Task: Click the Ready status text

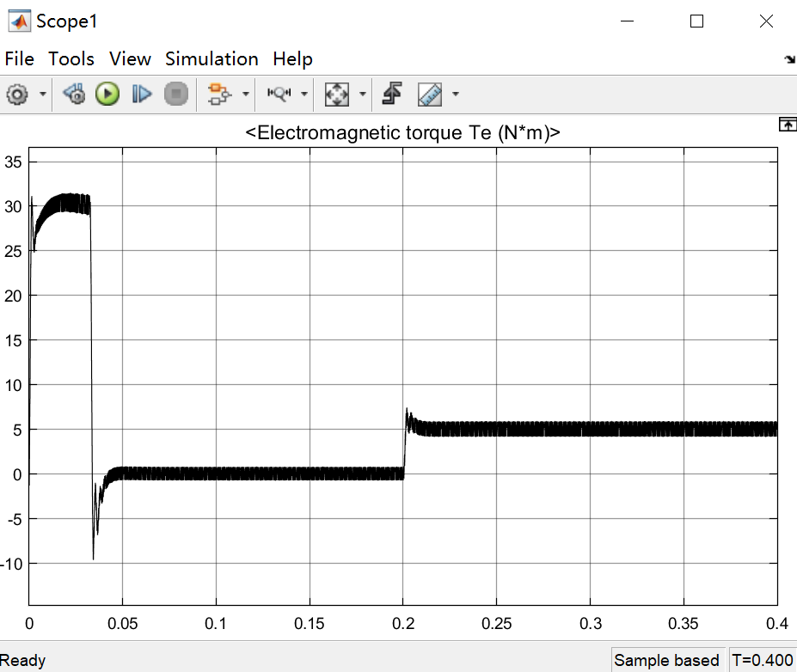Action: click(23, 660)
